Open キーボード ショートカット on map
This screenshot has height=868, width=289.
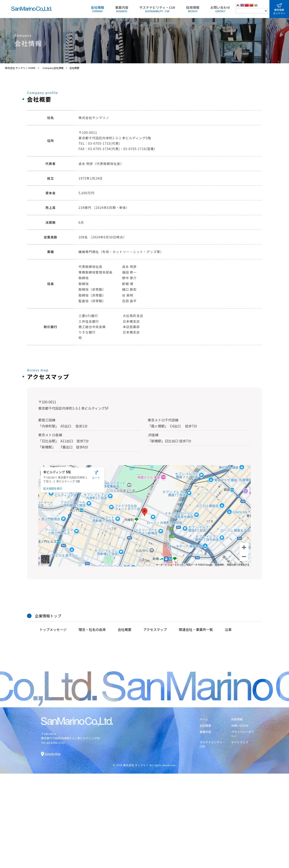(169, 565)
